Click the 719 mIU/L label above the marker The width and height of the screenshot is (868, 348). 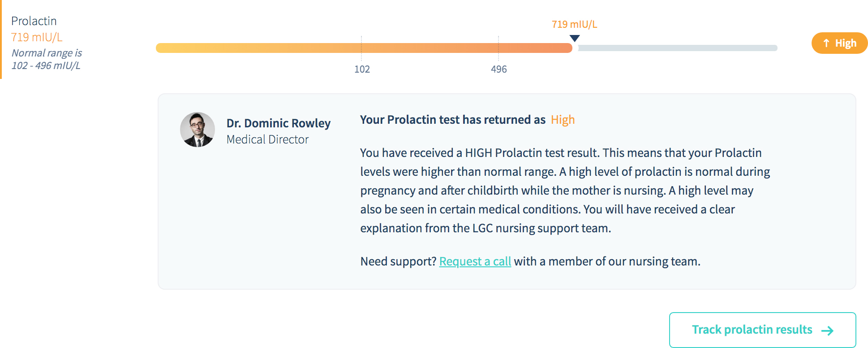[574, 24]
